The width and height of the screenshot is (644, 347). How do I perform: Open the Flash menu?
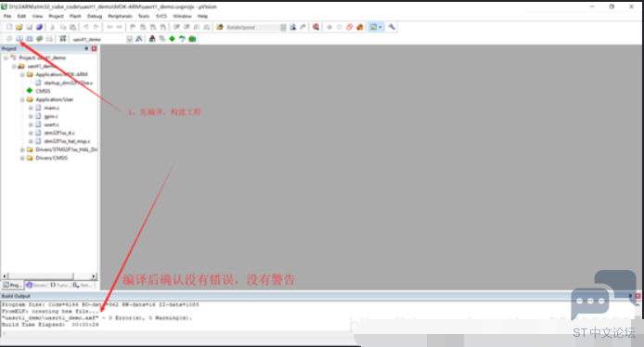tap(75, 16)
